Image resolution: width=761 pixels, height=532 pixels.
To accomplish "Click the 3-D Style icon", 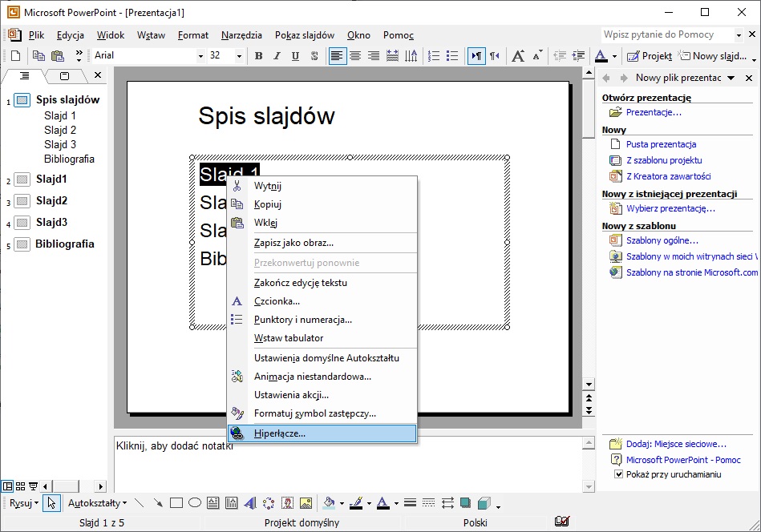I will coord(484,503).
